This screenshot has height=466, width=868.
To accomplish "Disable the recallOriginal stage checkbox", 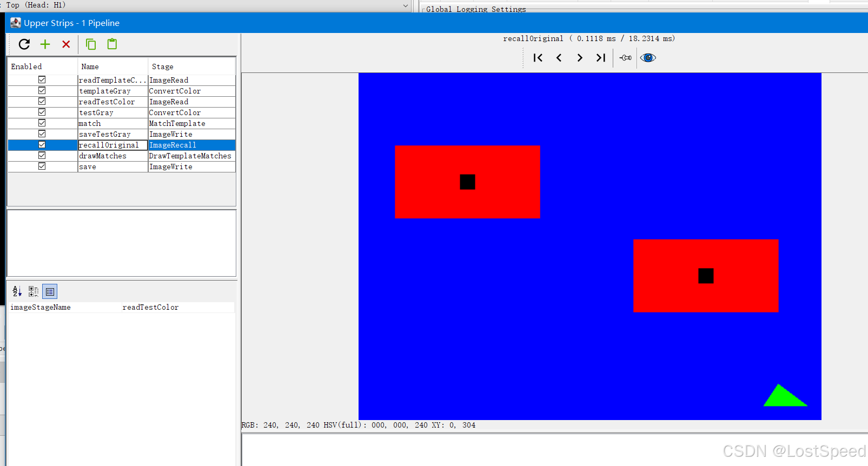I will point(42,145).
